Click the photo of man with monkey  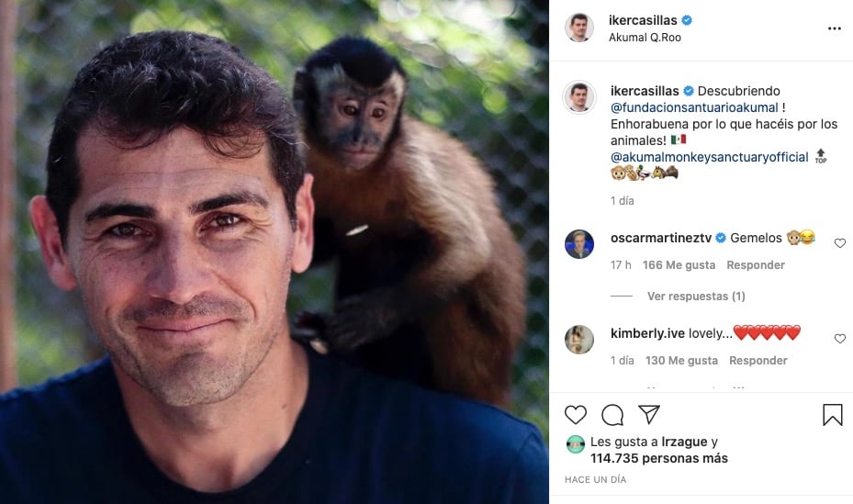pos(275,252)
